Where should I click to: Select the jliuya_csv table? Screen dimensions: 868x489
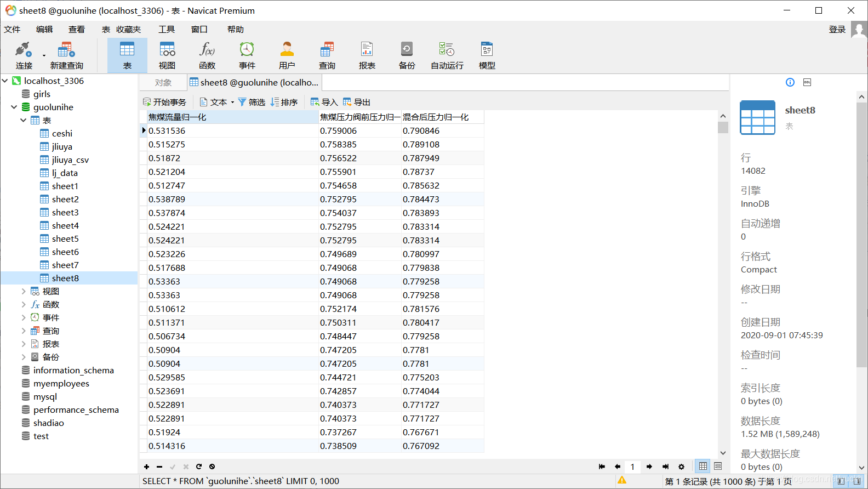click(x=70, y=160)
